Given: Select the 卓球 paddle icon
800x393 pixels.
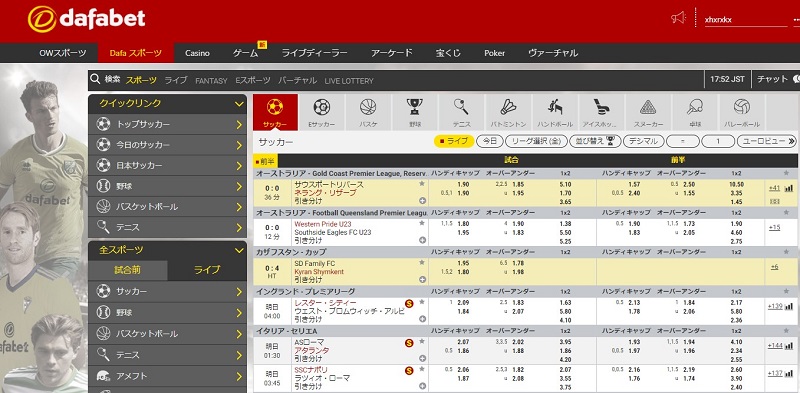Looking at the screenshot, I should pos(694,112).
